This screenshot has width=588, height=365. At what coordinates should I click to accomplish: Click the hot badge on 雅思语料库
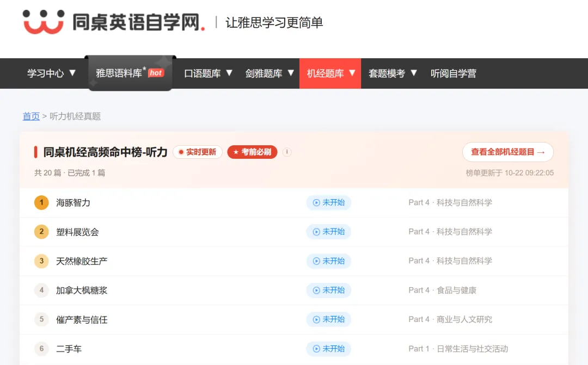point(156,73)
